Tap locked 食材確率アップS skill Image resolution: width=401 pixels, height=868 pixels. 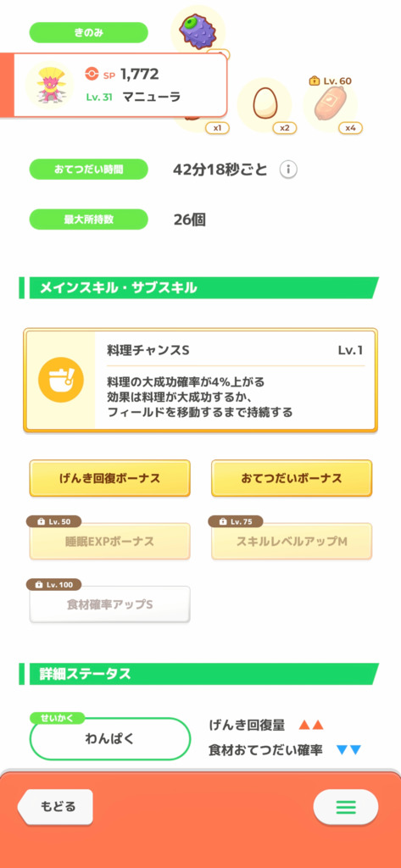[109, 604]
